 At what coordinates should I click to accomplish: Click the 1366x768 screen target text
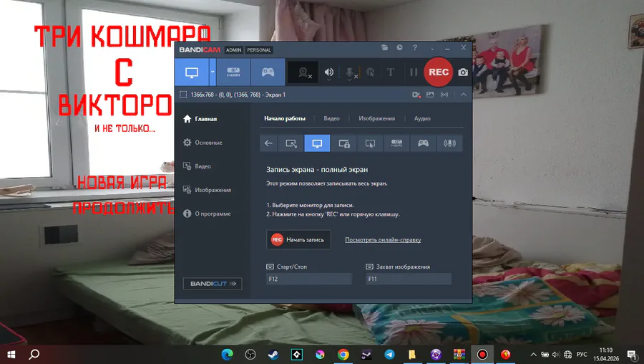pyautogui.click(x=238, y=95)
